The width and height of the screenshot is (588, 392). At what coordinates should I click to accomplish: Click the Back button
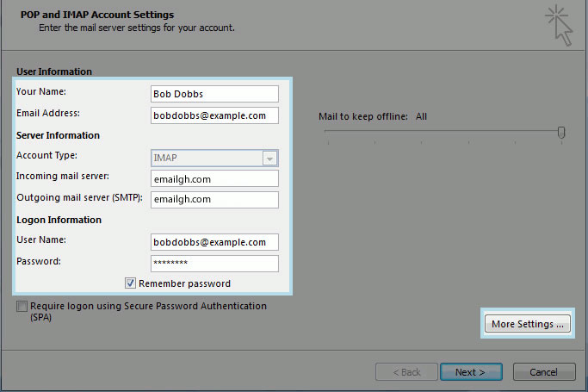406,371
